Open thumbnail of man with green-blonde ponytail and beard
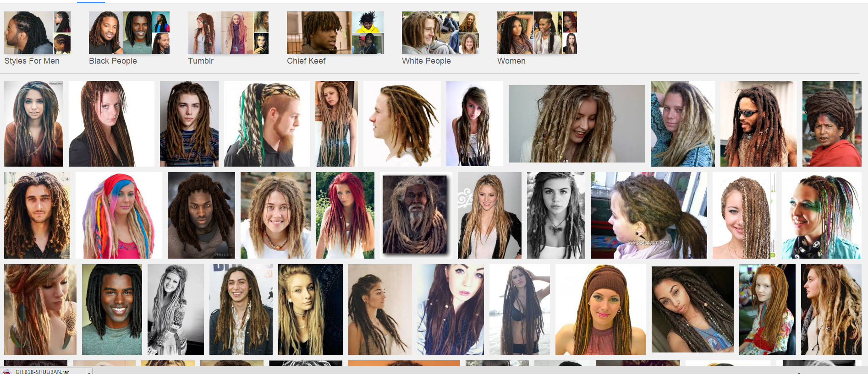 coord(267,124)
